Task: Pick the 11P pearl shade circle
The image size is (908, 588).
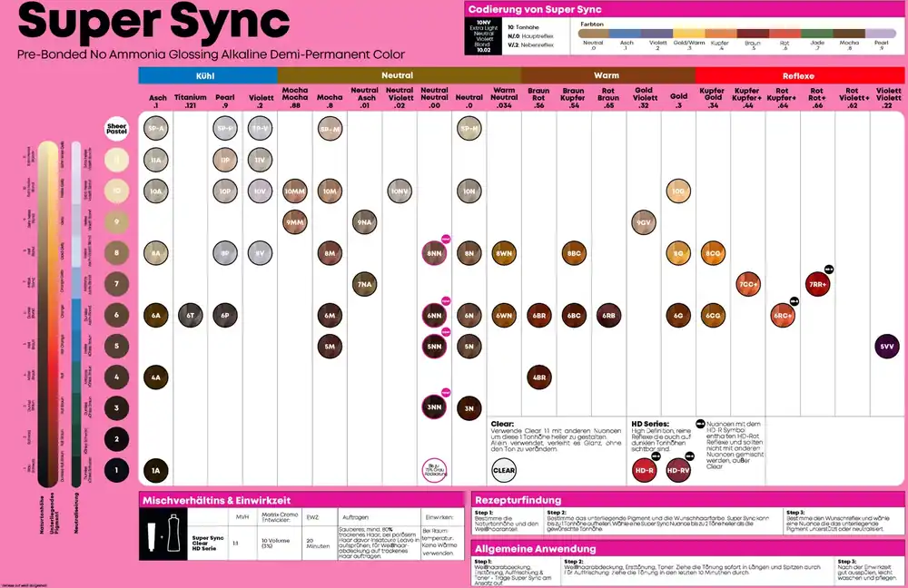Action: tap(224, 160)
